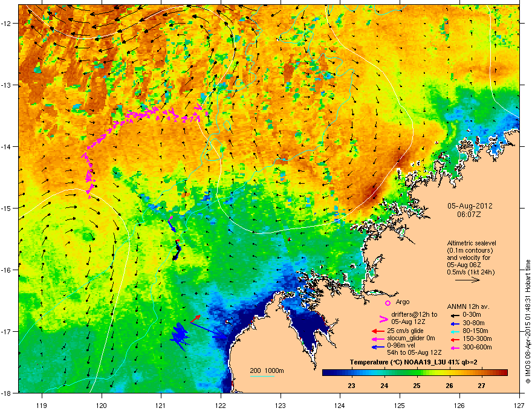Click the longitude axis label 125

[x=400, y=405]
